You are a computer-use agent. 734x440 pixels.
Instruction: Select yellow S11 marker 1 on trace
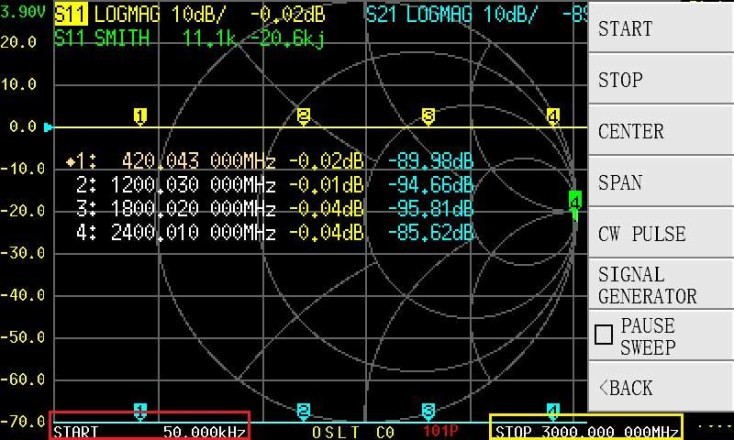point(140,116)
